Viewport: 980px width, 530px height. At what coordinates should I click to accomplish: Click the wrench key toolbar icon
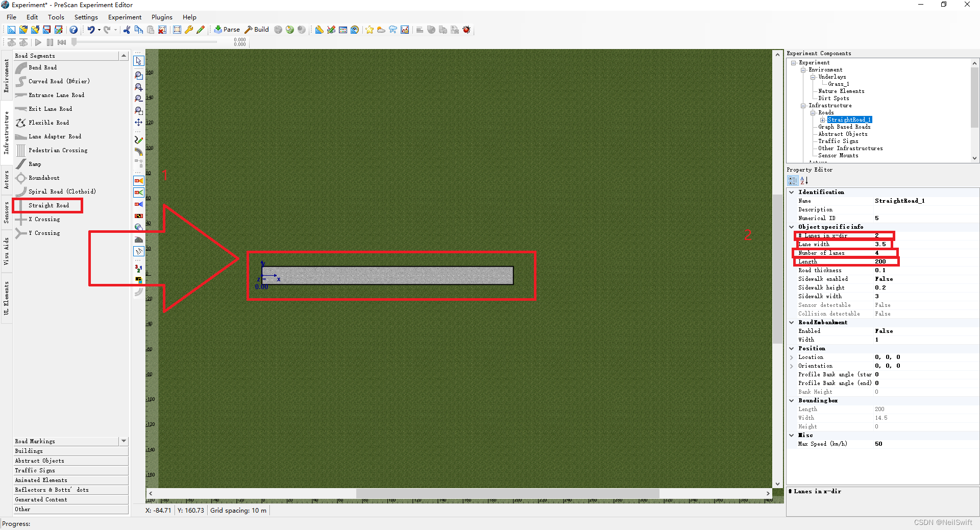[x=189, y=30]
